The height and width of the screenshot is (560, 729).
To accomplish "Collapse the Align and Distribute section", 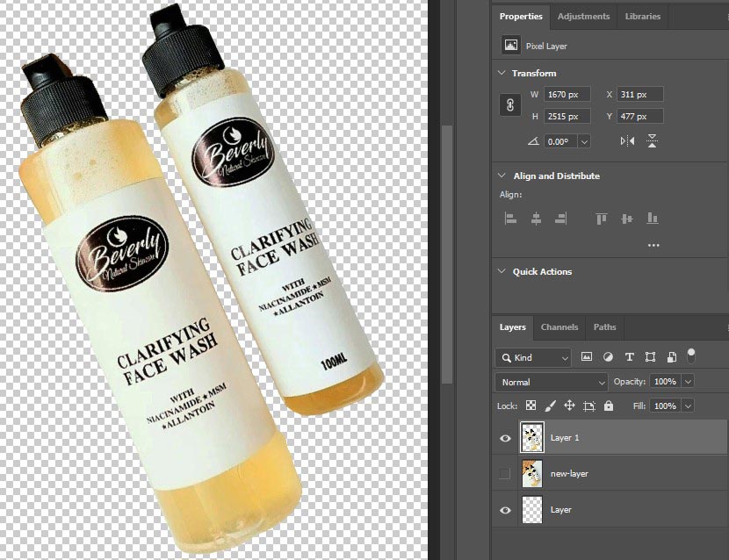I will click(502, 176).
